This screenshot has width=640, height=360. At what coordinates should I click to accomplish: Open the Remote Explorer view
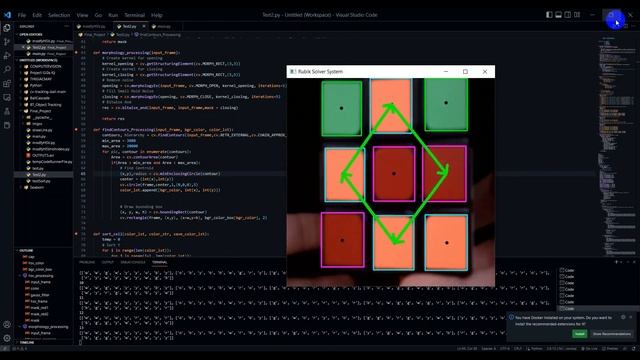click(7, 98)
